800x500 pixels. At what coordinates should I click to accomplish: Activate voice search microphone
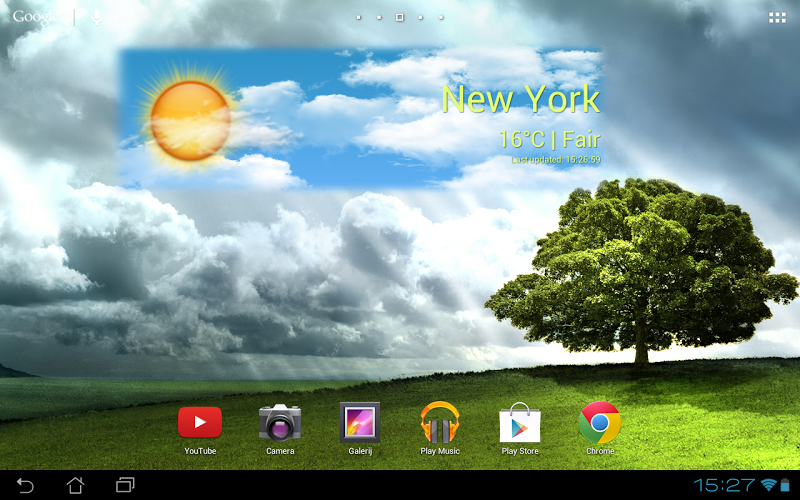click(96, 17)
